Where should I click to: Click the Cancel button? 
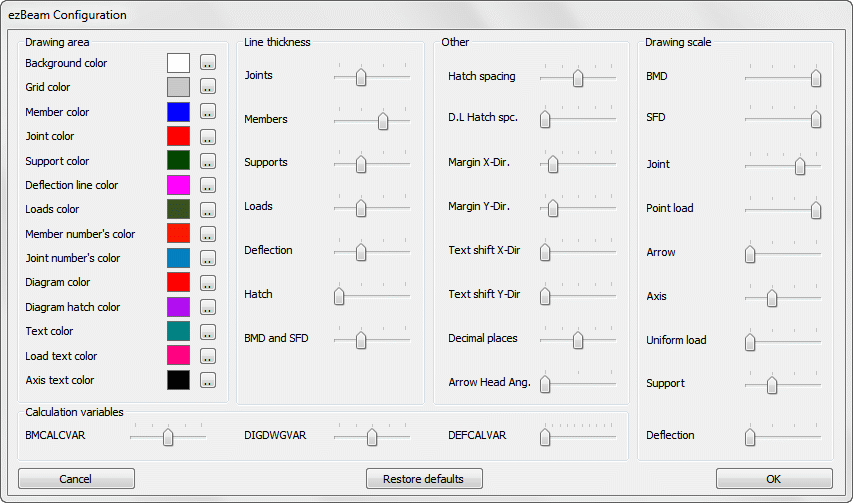76,479
